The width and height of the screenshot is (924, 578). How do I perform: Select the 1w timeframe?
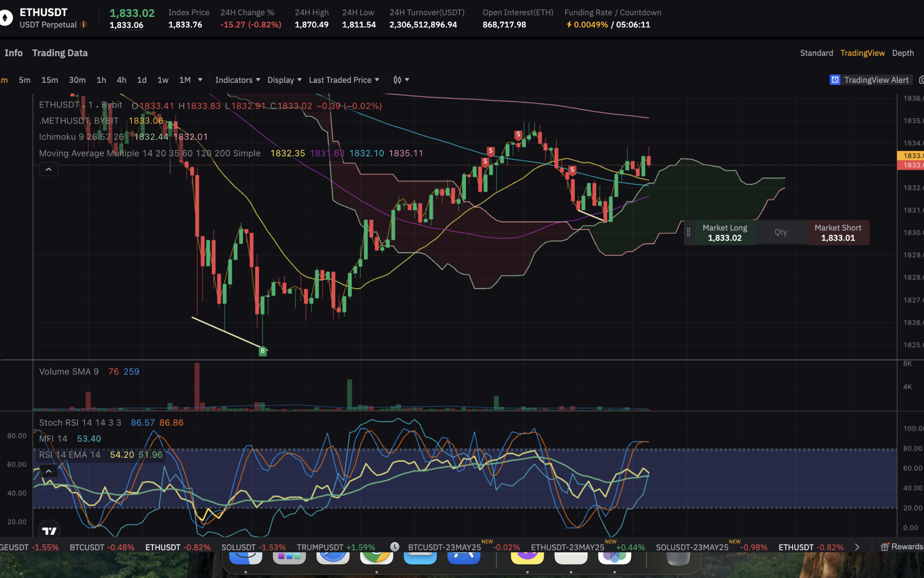click(x=163, y=80)
